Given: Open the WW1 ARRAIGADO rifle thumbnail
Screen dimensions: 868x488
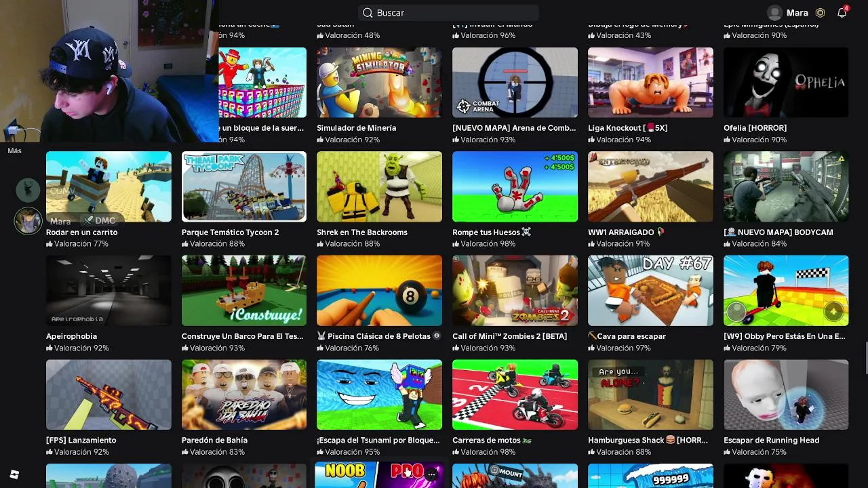Looking at the screenshot, I should 650,186.
